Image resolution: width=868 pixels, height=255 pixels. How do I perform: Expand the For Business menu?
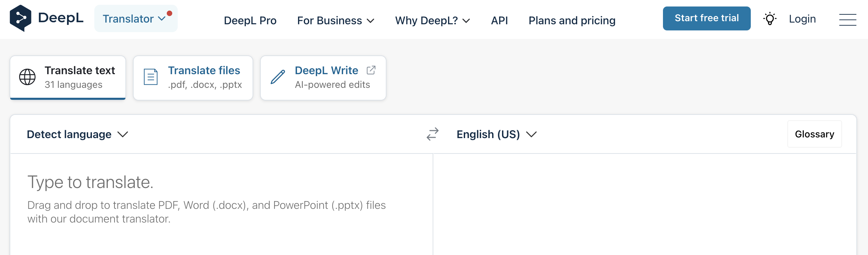click(x=336, y=21)
